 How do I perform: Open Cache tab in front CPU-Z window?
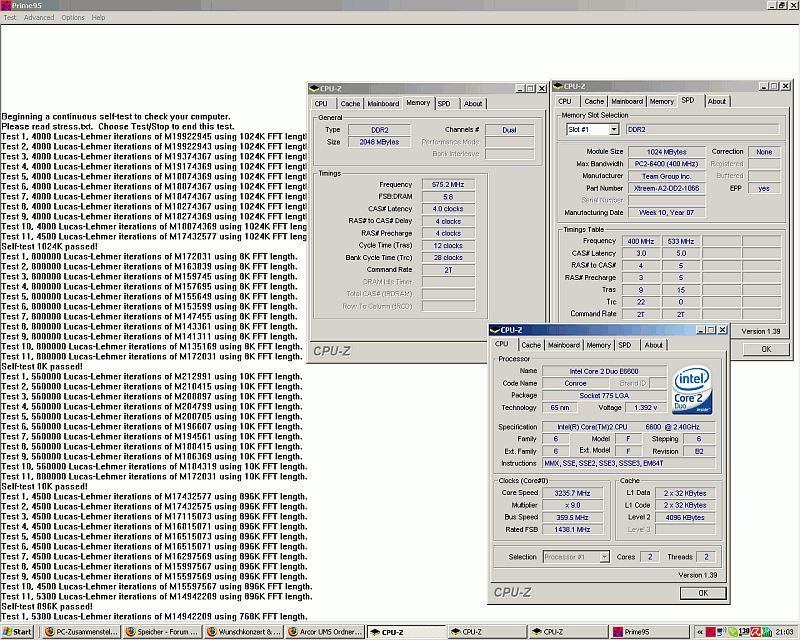point(531,345)
